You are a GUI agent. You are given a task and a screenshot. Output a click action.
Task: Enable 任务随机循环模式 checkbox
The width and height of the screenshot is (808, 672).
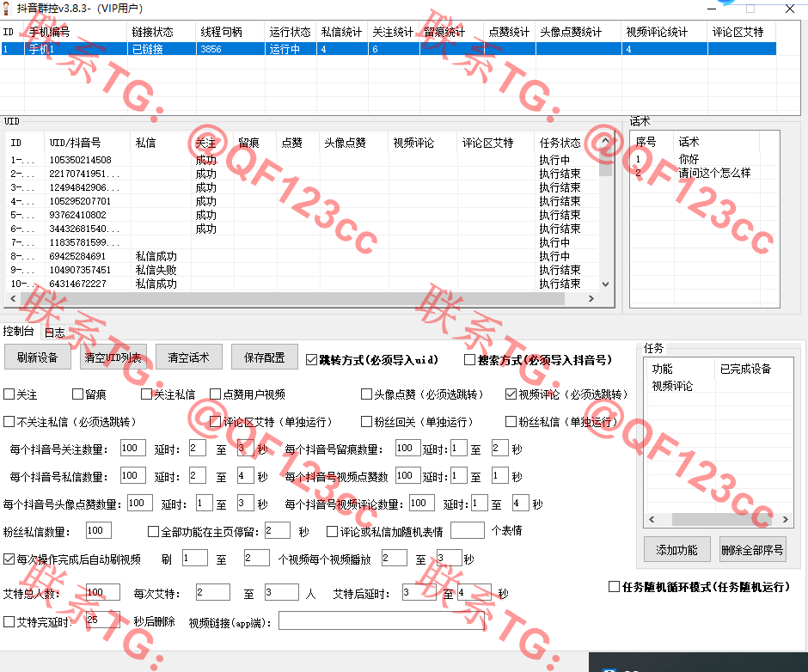pyautogui.click(x=614, y=587)
